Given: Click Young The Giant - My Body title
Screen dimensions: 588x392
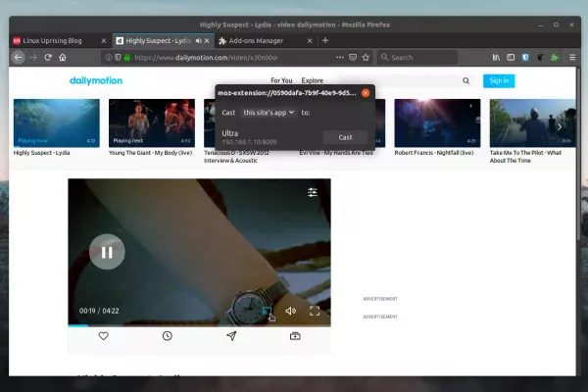Looking at the screenshot, I should 150,153.
